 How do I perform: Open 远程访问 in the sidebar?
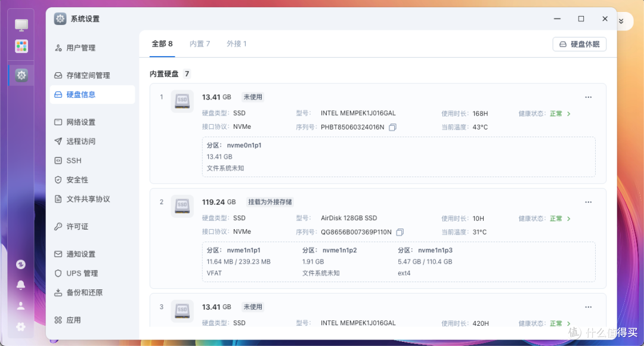click(92, 141)
